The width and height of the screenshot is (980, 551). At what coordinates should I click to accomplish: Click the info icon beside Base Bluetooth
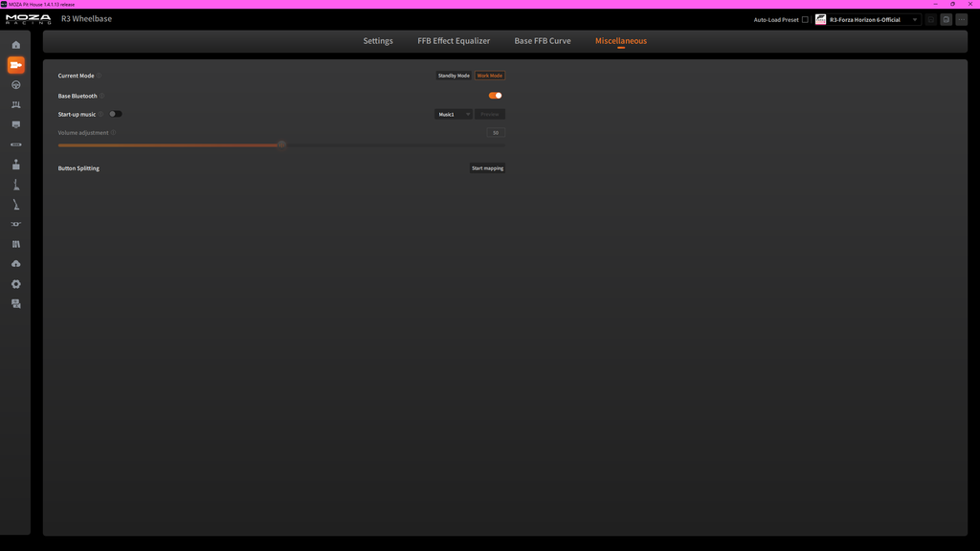101,97
